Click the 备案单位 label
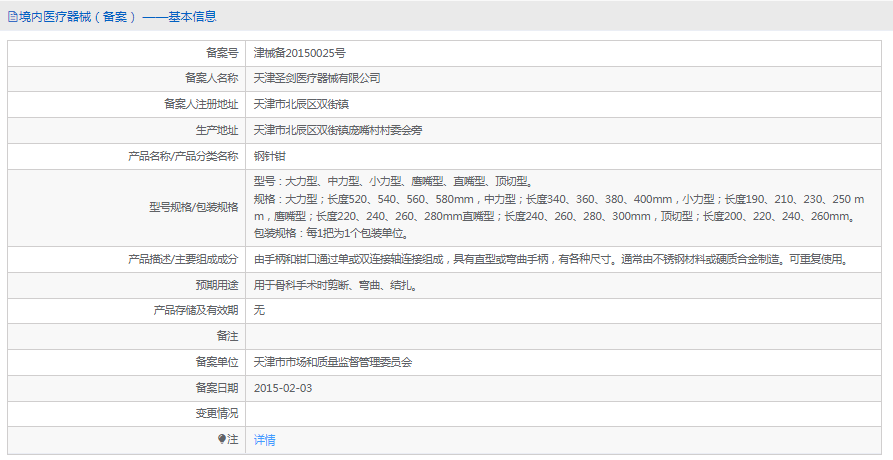This screenshot has width=893, height=460. click(217, 362)
